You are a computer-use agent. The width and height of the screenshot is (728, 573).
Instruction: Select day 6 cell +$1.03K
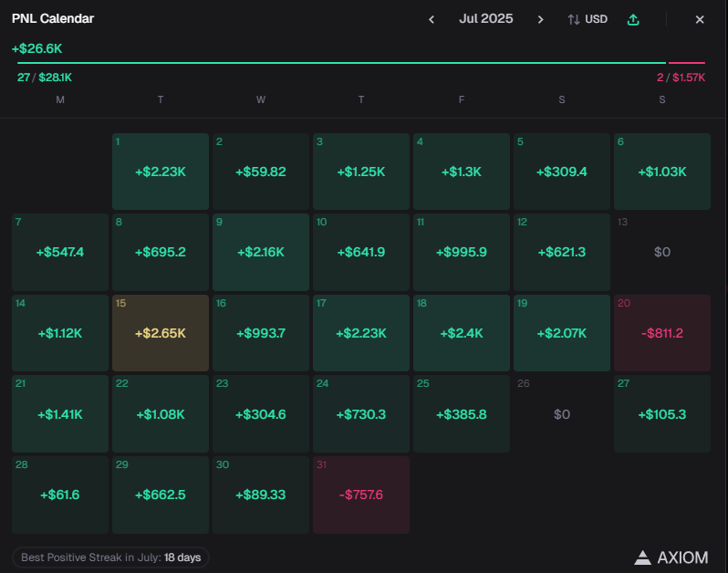(662, 172)
